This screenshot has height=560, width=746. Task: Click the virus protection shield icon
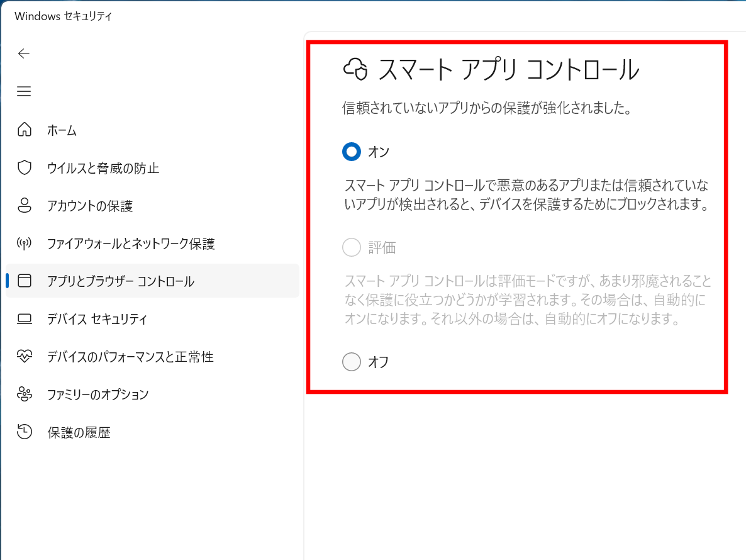pyautogui.click(x=25, y=167)
